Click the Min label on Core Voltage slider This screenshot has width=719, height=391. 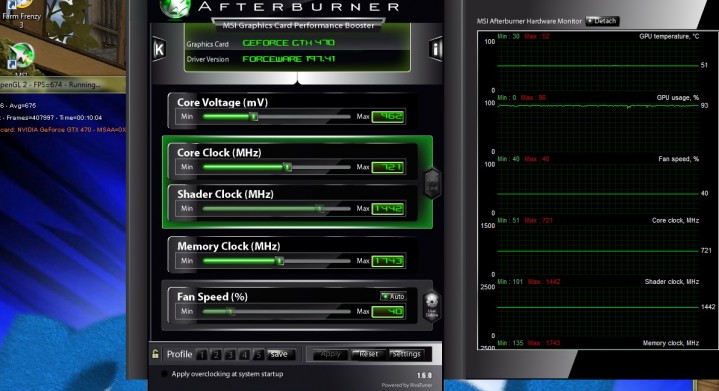point(187,116)
